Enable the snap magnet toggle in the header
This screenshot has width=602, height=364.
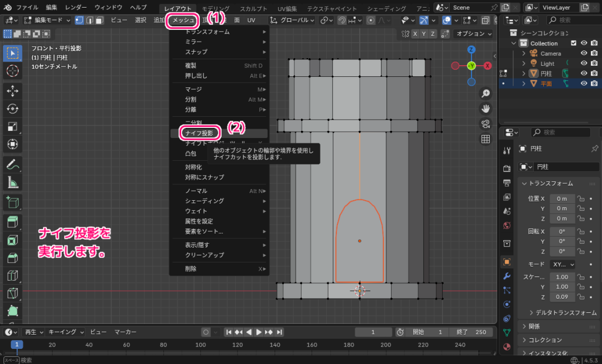pos(342,20)
